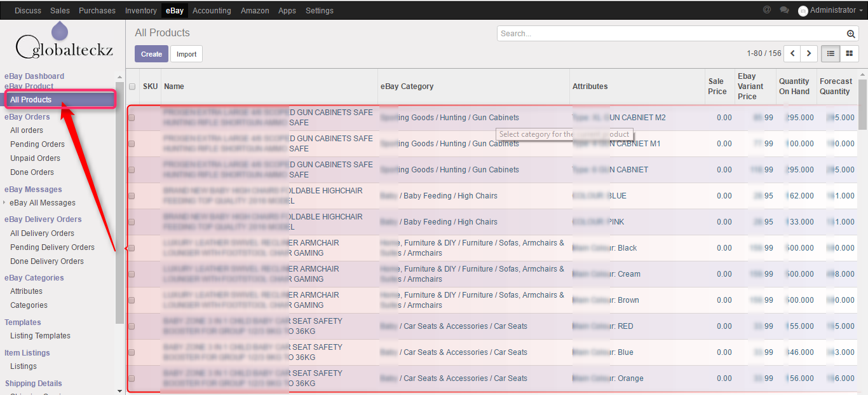Open the Inventory menu
This screenshot has width=868, height=395.
[x=140, y=11]
